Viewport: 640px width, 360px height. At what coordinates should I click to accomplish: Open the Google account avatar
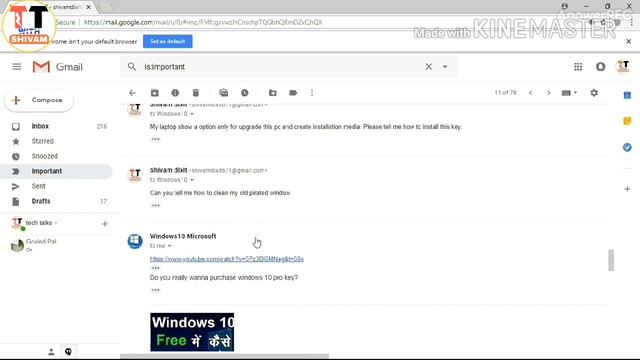[623, 67]
